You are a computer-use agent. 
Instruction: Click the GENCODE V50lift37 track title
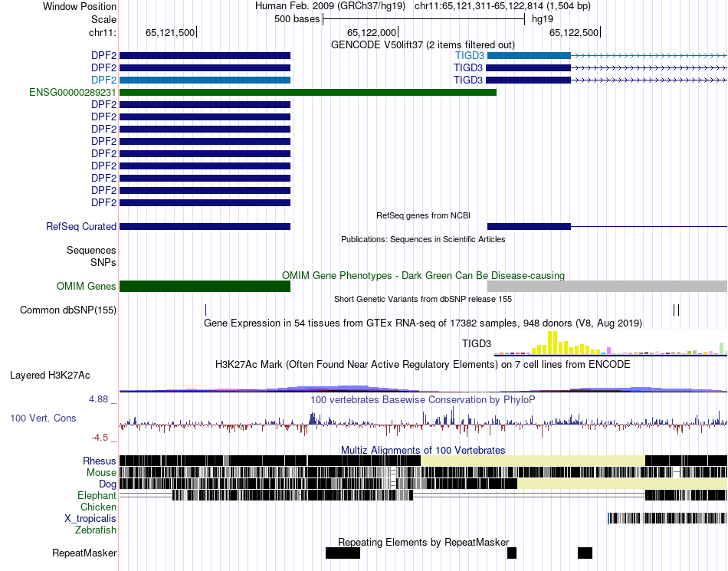pyautogui.click(x=423, y=45)
